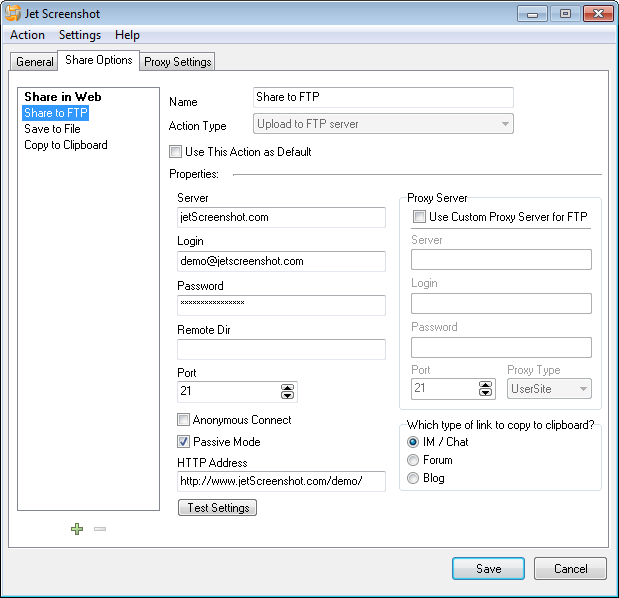Screen dimensions: 619x598
Task: Switch to the General tab
Action: 35,62
